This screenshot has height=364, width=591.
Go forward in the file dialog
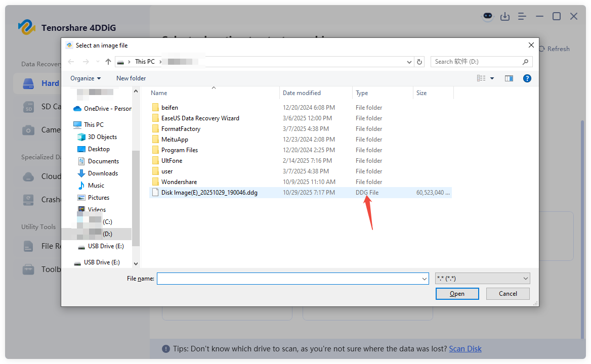coord(86,62)
